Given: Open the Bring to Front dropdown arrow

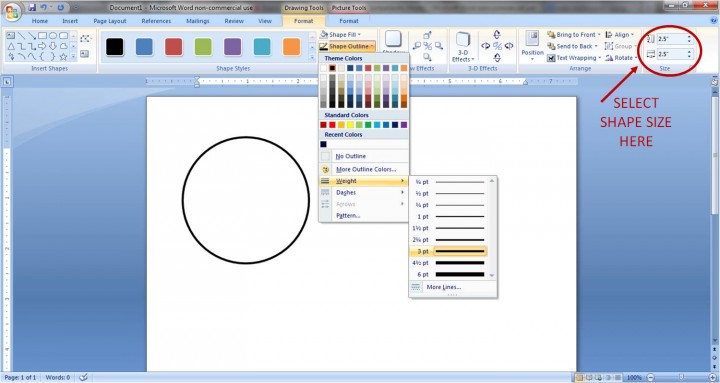Looking at the screenshot, I should point(599,34).
